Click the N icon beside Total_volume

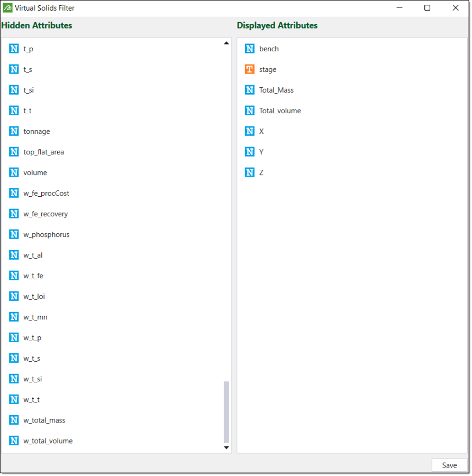pos(250,111)
